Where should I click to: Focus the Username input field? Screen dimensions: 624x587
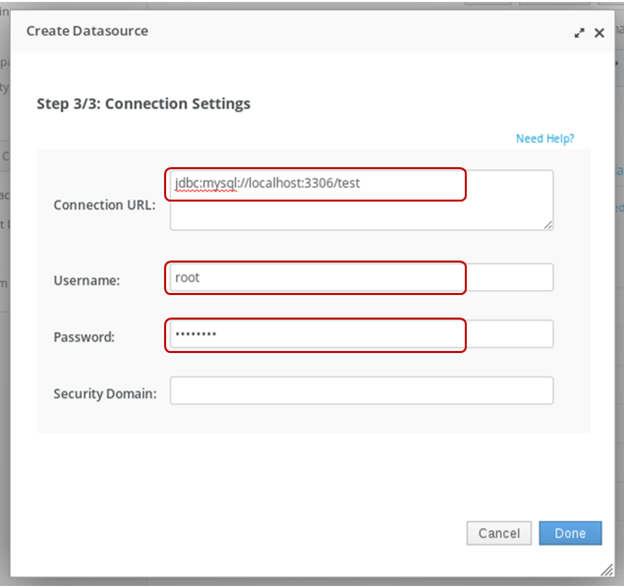point(360,278)
